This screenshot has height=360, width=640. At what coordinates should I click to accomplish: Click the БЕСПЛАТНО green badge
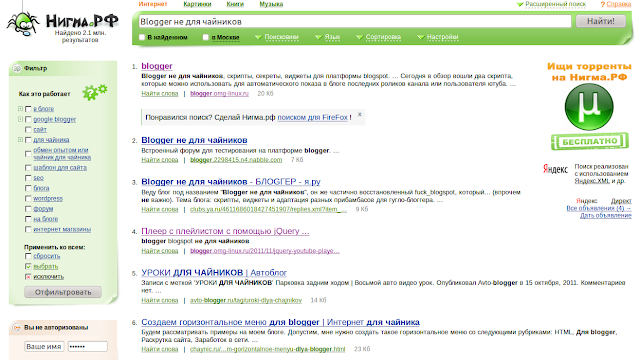pos(590,142)
